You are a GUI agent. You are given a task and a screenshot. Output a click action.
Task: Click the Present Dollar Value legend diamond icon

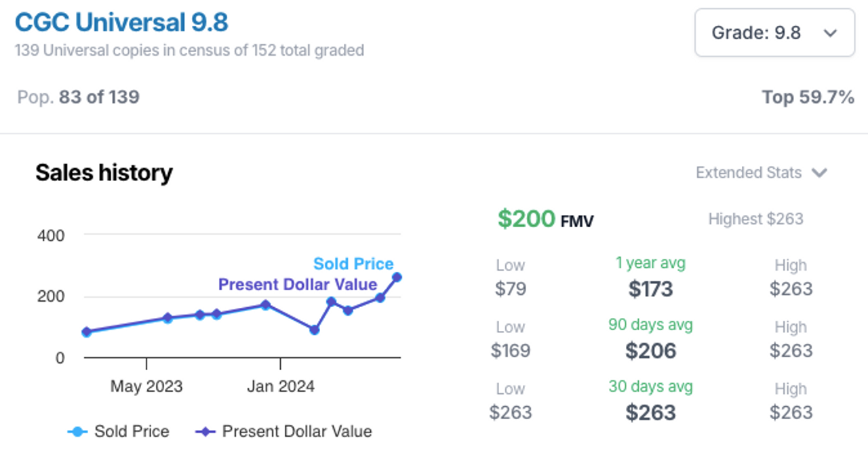[205, 431]
